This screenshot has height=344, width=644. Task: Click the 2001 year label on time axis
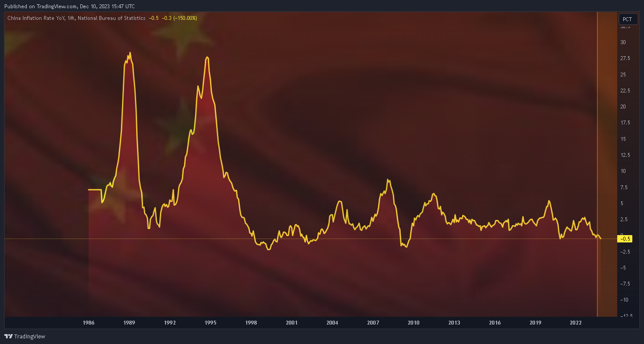292,323
